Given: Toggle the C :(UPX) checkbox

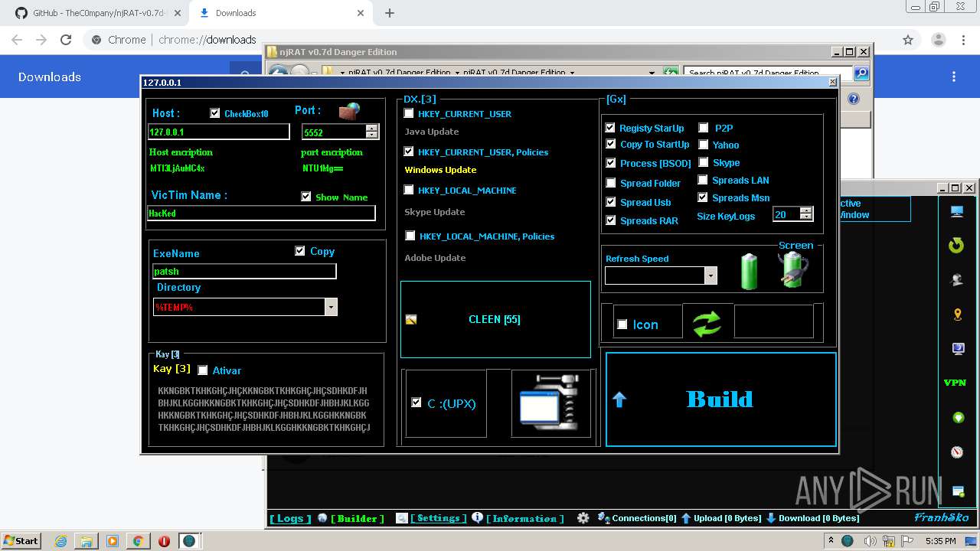Looking at the screenshot, I should pos(416,403).
